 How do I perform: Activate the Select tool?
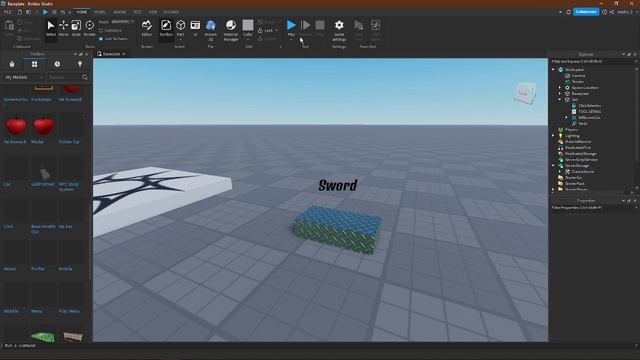[51, 29]
